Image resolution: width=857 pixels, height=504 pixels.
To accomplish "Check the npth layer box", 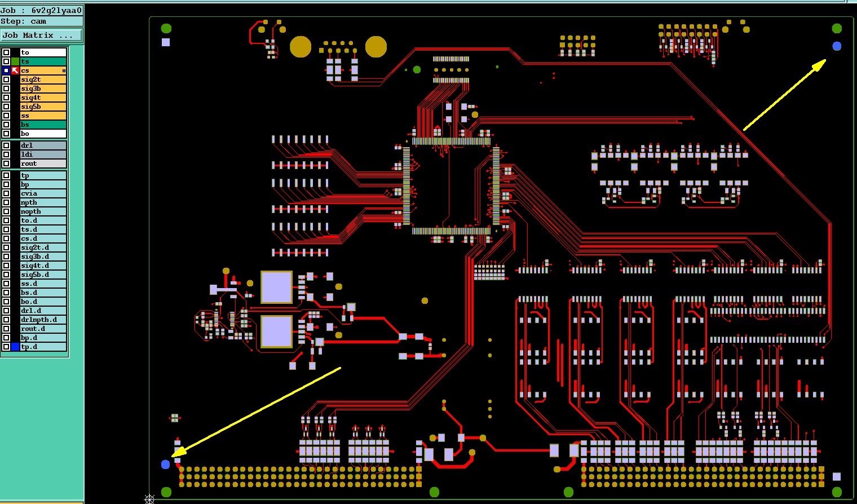I will [6, 202].
